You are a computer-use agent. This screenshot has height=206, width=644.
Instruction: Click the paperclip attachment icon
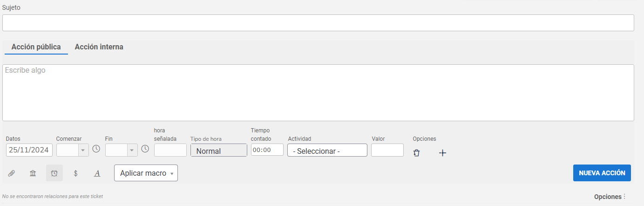click(x=12, y=173)
